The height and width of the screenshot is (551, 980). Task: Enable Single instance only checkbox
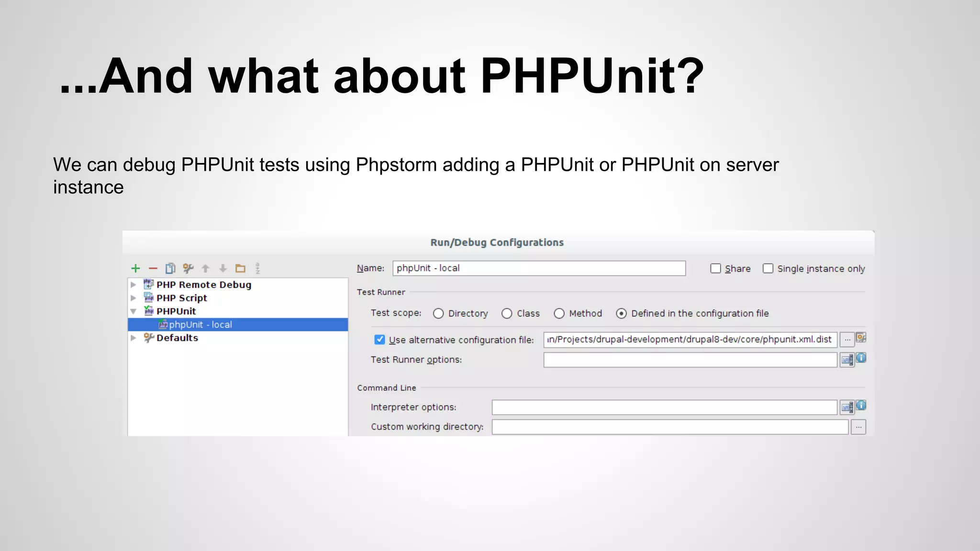(768, 268)
